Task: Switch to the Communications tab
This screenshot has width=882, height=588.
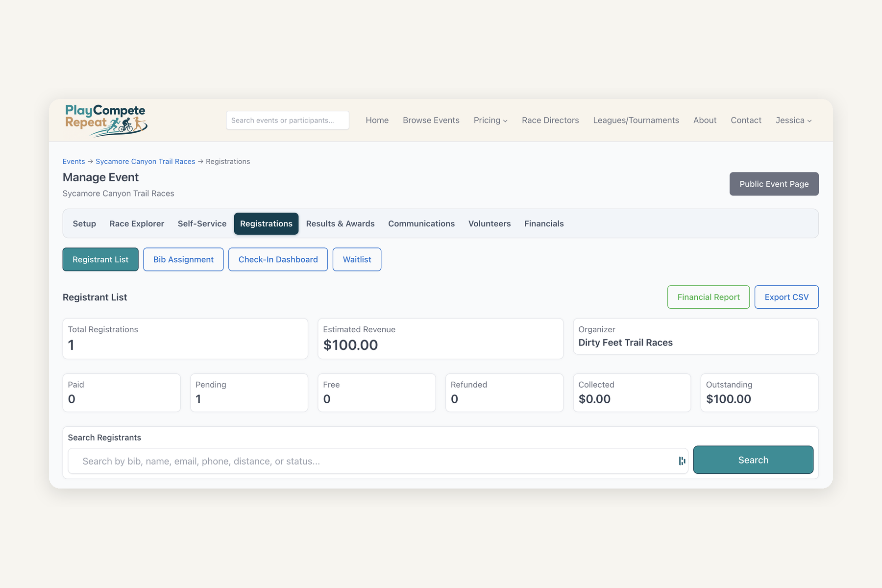Action: [x=421, y=223]
